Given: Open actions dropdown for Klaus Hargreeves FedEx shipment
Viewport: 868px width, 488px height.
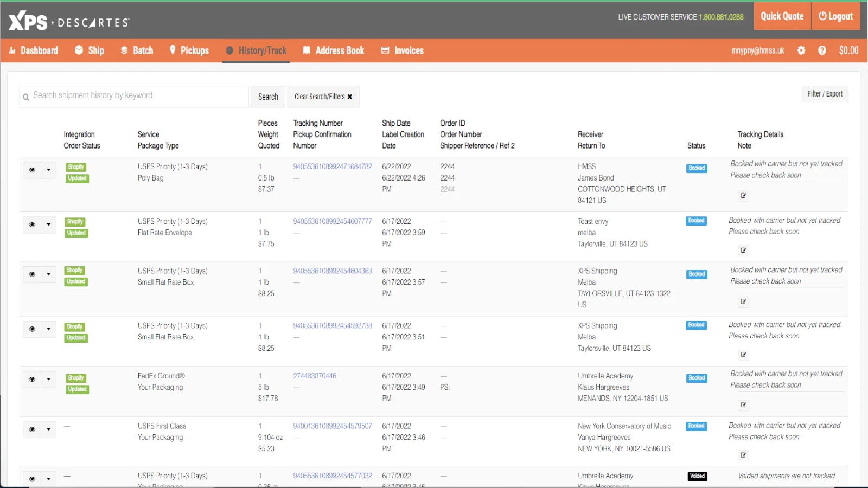Looking at the screenshot, I should (x=48, y=380).
